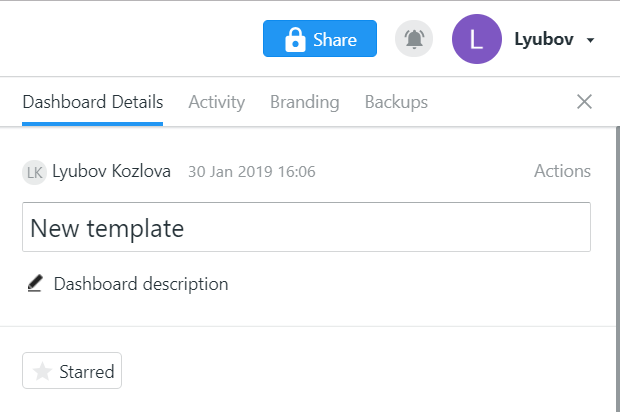Click the purple L user avatar
Image resolution: width=620 pixels, height=412 pixels.
coord(477,39)
